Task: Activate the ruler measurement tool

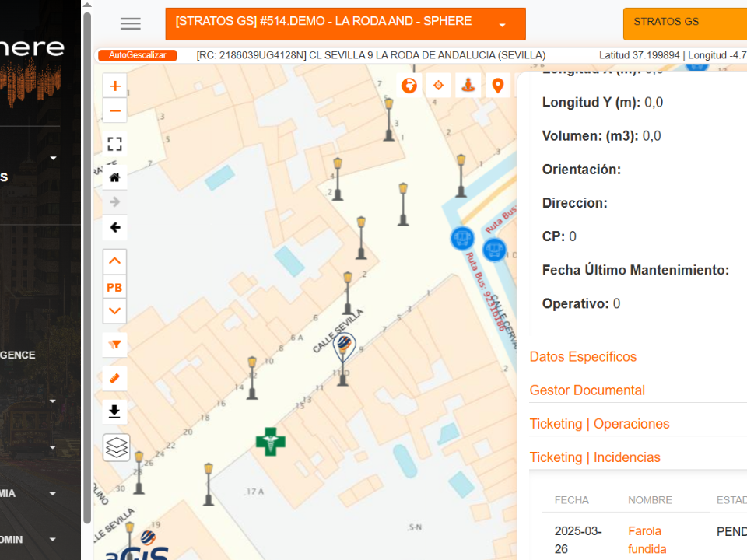Action: click(x=115, y=379)
